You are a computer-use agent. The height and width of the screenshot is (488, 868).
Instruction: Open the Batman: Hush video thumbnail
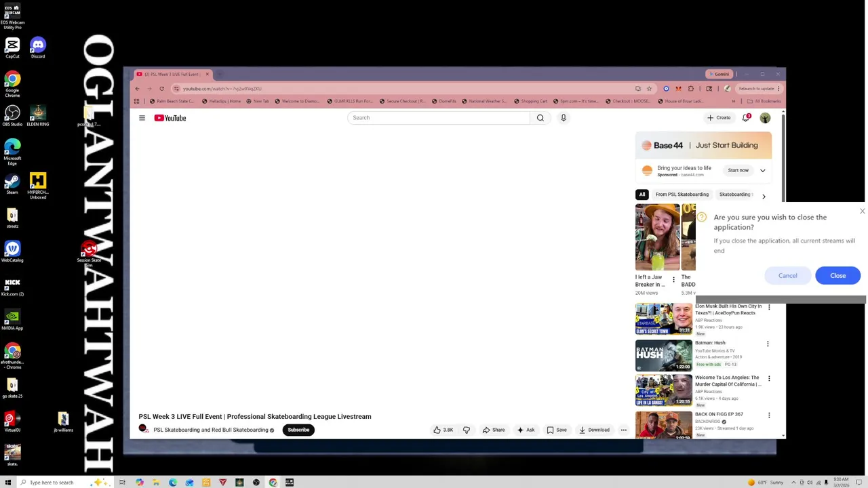[664, 356]
